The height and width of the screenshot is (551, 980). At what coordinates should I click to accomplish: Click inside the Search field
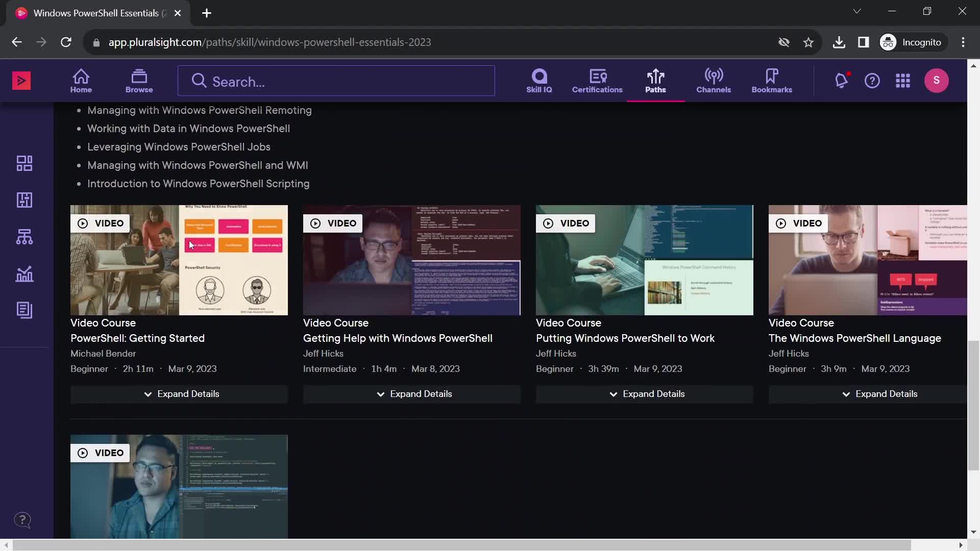336,81
